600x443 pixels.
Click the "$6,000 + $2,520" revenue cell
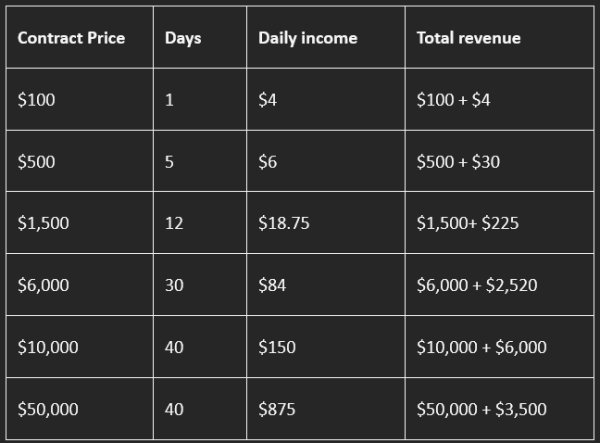point(477,285)
